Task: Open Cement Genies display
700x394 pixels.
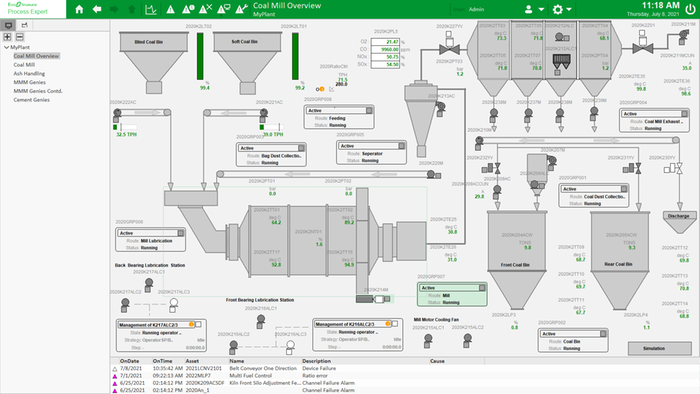Action: (x=32, y=100)
